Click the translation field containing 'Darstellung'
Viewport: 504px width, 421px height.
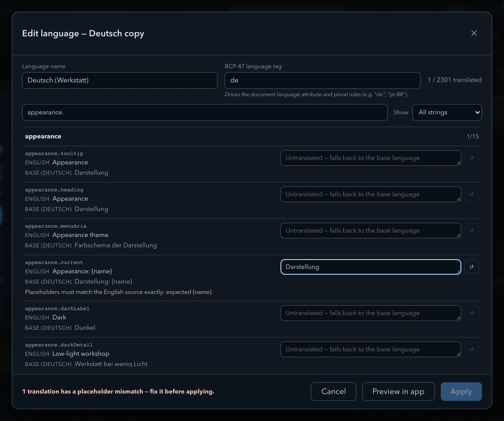click(x=371, y=267)
